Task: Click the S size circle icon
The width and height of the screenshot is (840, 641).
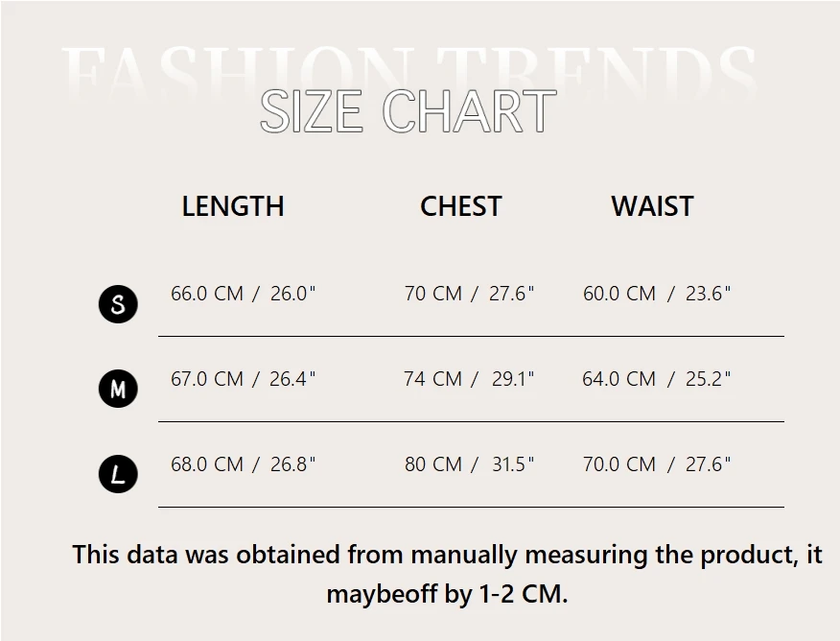Action: pyautogui.click(x=118, y=304)
